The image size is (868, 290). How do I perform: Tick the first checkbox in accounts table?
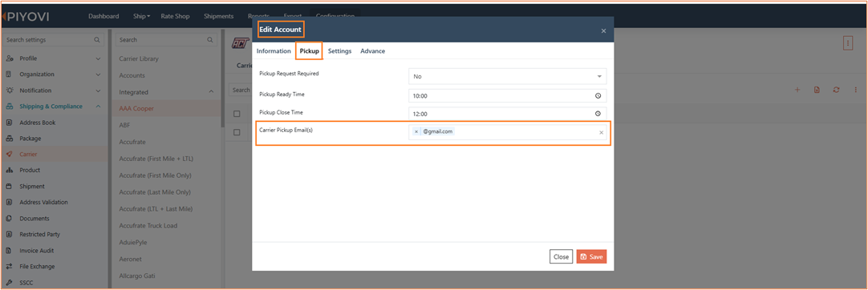point(237,114)
